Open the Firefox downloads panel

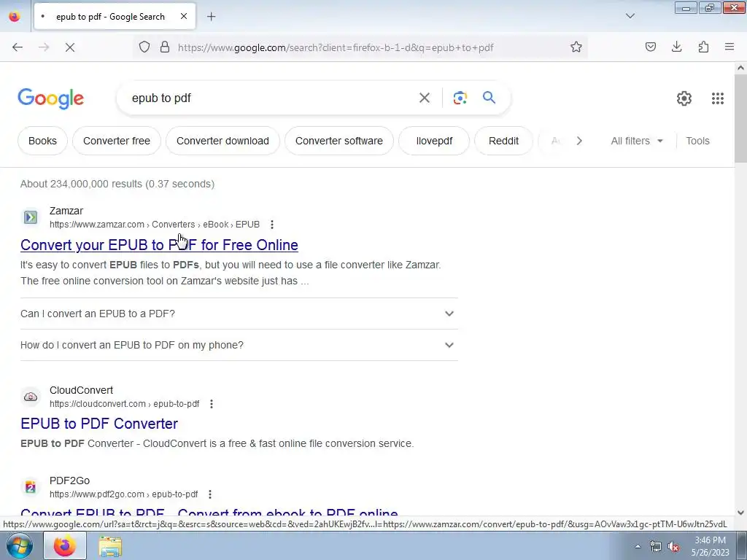[x=676, y=47]
